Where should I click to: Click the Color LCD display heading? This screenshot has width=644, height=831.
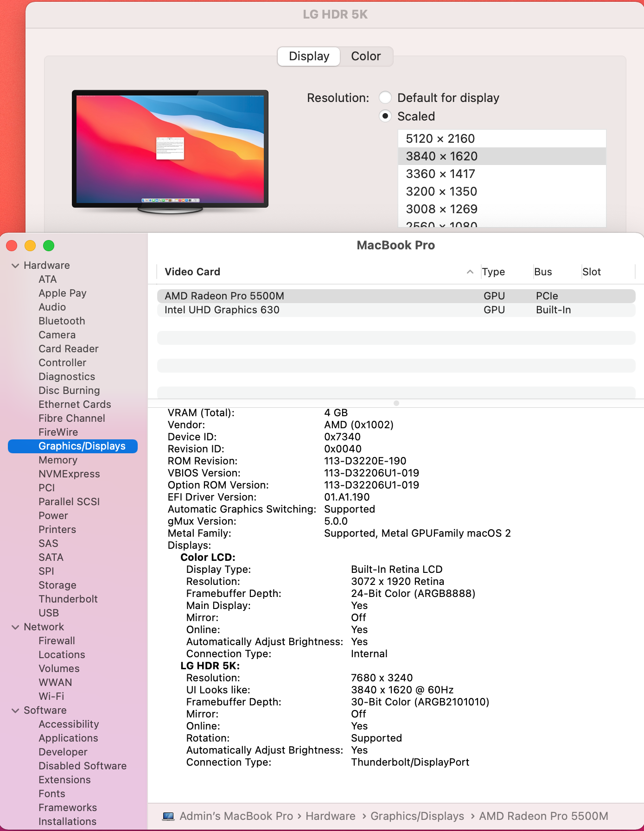pyautogui.click(x=208, y=558)
